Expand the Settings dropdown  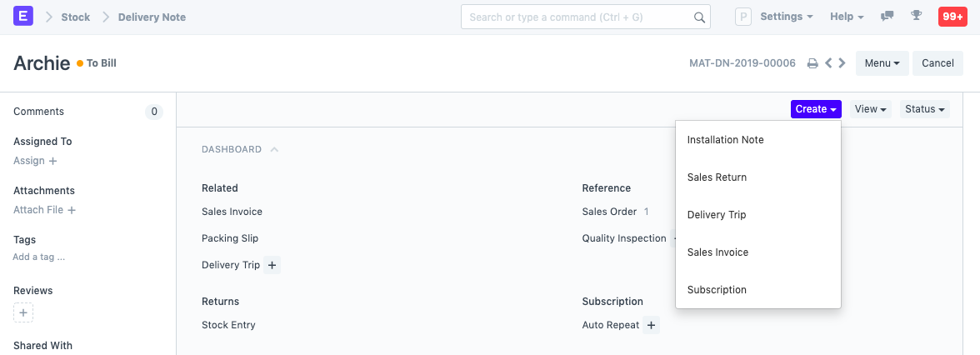(x=786, y=17)
